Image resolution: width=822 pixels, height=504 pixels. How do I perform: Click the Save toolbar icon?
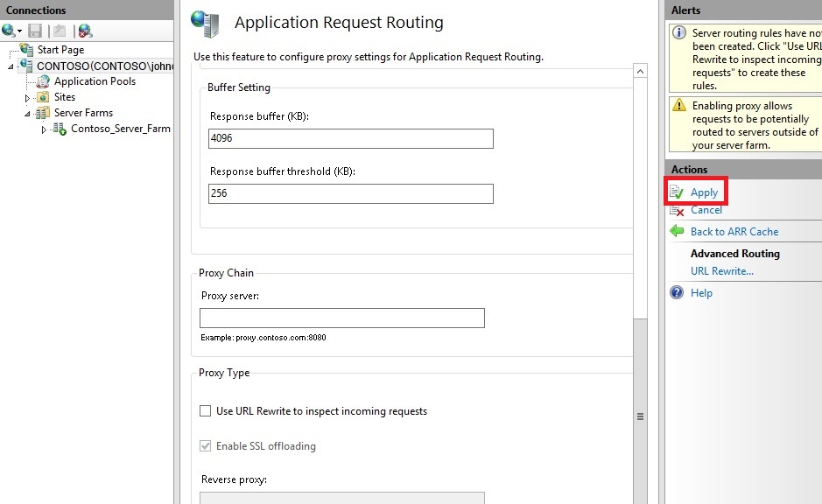pyautogui.click(x=33, y=29)
